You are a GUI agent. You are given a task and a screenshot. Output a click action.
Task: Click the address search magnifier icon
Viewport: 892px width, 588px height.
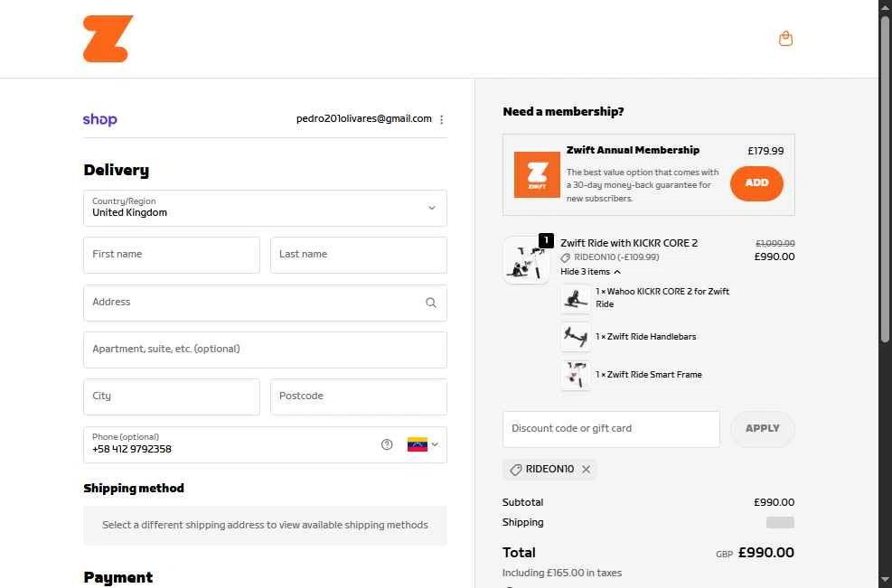coord(431,303)
